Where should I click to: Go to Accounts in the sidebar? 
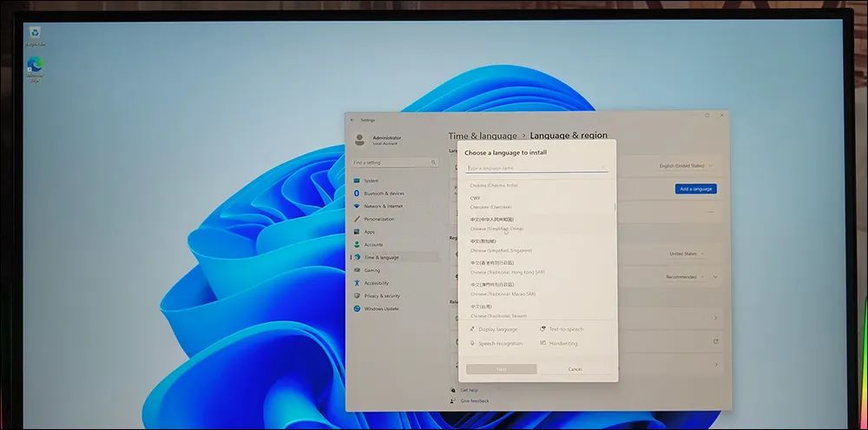click(373, 245)
